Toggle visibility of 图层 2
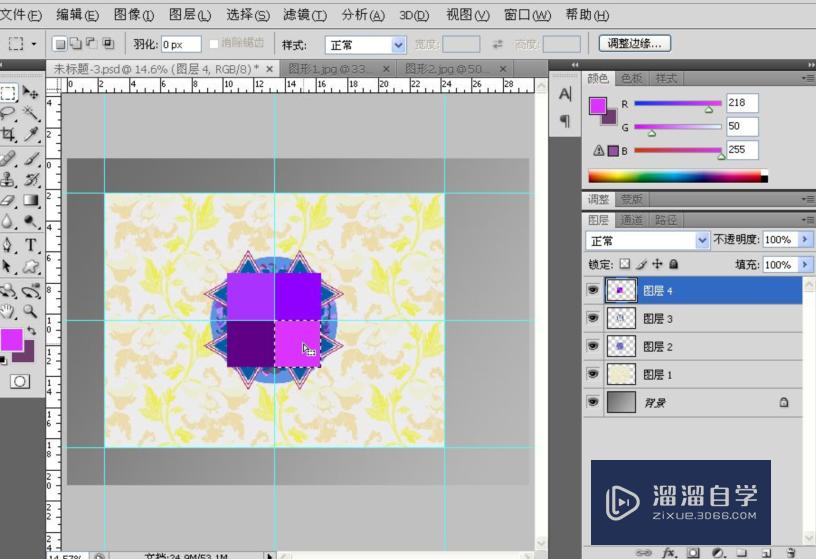 (593, 346)
